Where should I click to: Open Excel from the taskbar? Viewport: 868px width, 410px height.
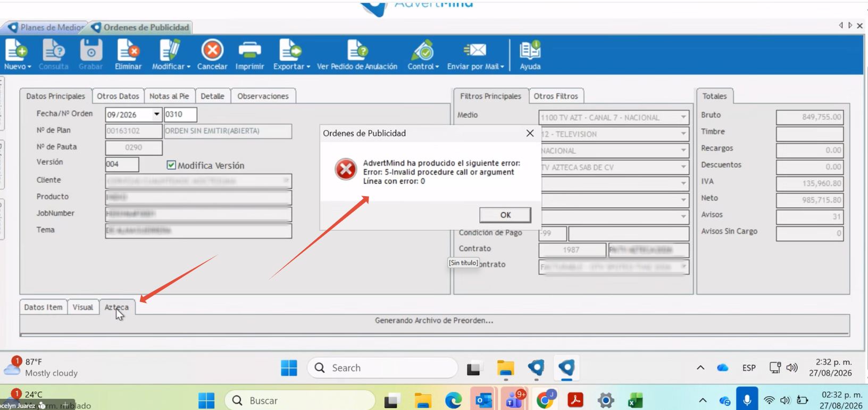pyautogui.click(x=636, y=400)
